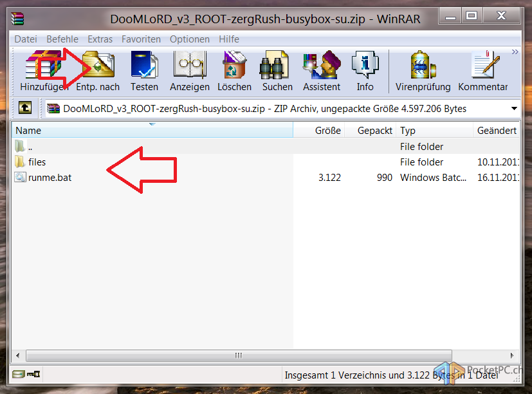This screenshot has width=532, height=394.
Task: Click the Entp. nach (Extract to) icon
Action: pos(98,71)
